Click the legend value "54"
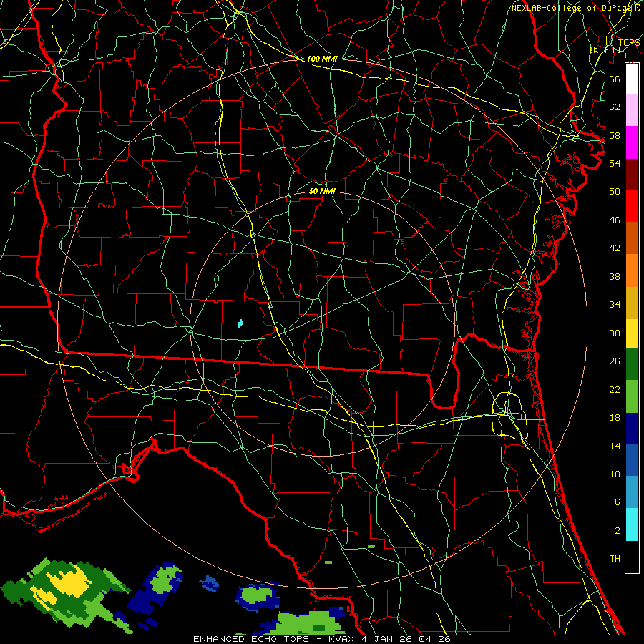Viewport: 644px width, 644px height. (615, 163)
